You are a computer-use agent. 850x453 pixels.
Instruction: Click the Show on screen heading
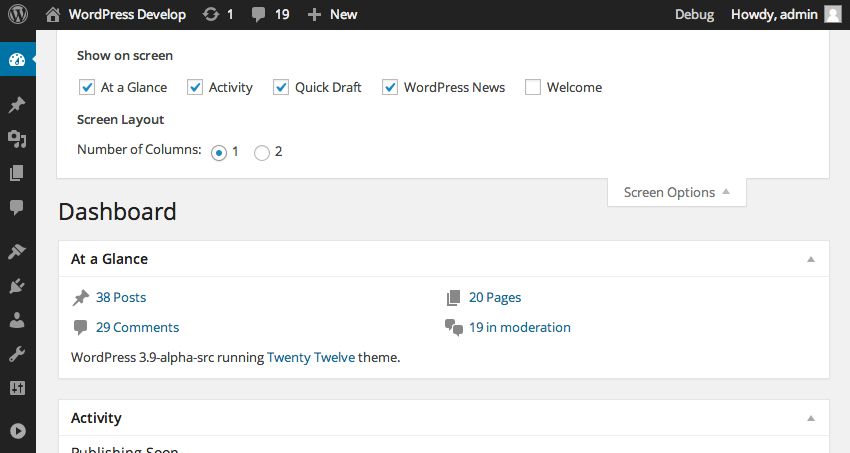(125, 55)
